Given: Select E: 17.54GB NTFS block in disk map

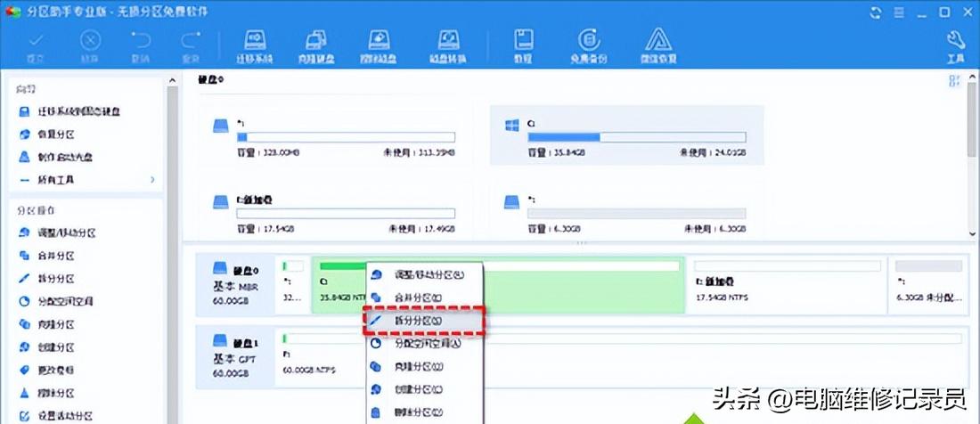Looking at the screenshot, I should [x=788, y=285].
